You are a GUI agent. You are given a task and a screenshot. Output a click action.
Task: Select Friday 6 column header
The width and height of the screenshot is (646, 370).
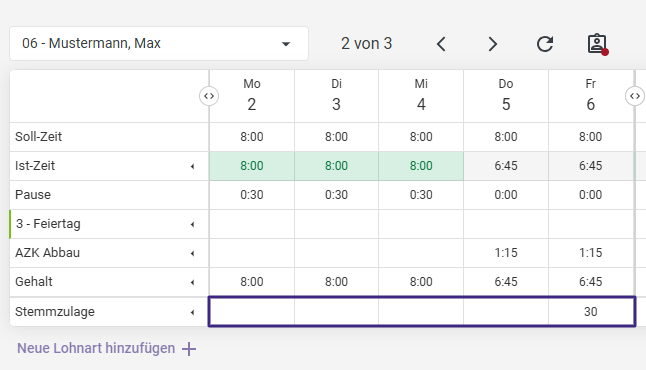pyautogui.click(x=591, y=96)
